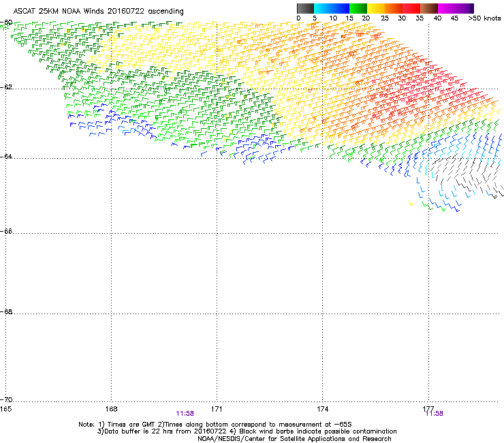
Task: Click the longitude label '177'
Action: click(x=428, y=408)
